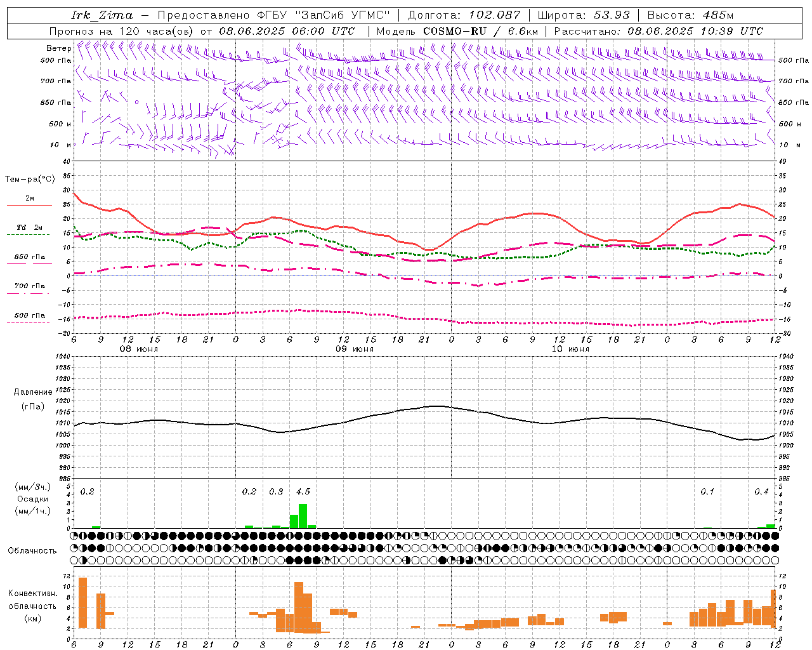The width and height of the screenshot is (812, 650).
Task: Click the precipitation amount "0.3"
Action: pyautogui.click(x=276, y=491)
